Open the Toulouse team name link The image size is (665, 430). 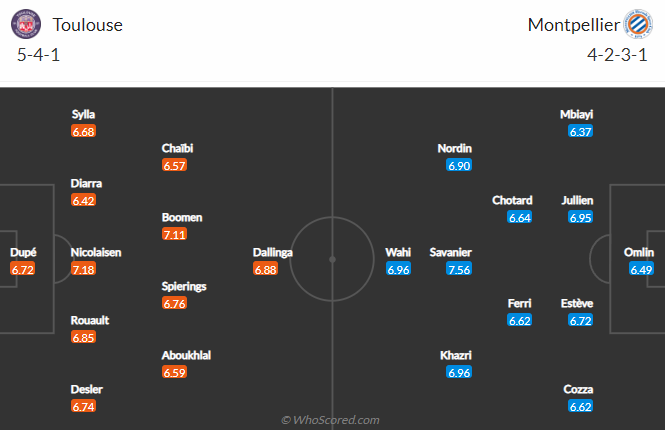(87, 25)
